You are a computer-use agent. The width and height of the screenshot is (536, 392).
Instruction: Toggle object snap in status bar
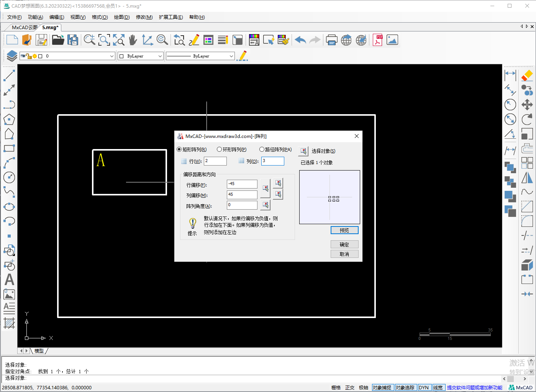[x=382, y=387]
